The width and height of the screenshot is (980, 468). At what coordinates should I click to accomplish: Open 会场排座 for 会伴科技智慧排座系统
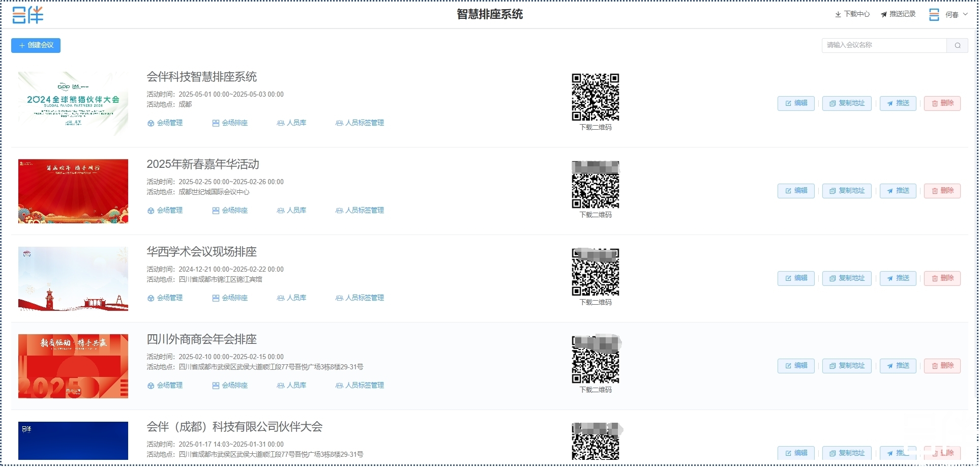pos(230,123)
